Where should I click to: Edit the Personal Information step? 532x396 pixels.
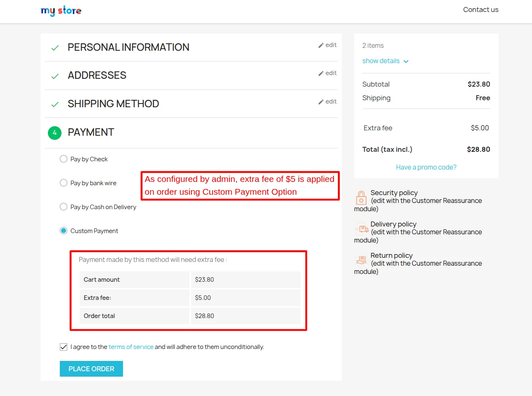[327, 45]
